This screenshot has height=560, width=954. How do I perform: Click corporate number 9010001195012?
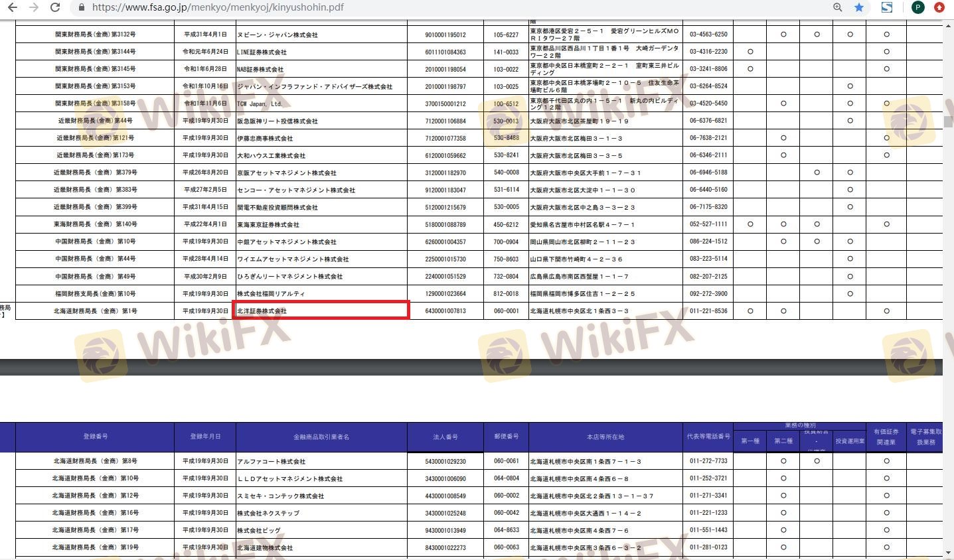coord(445,35)
